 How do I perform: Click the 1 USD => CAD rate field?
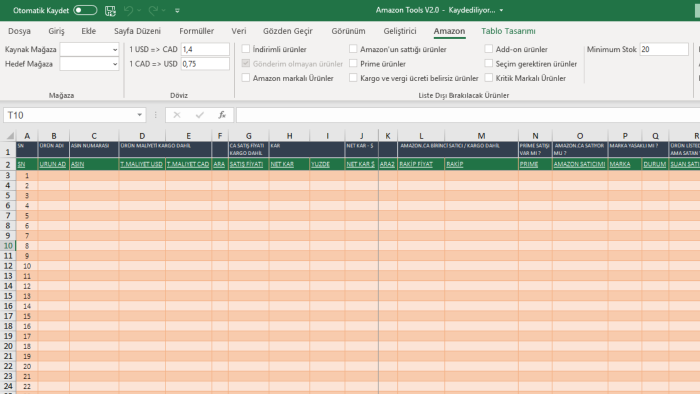pos(205,49)
